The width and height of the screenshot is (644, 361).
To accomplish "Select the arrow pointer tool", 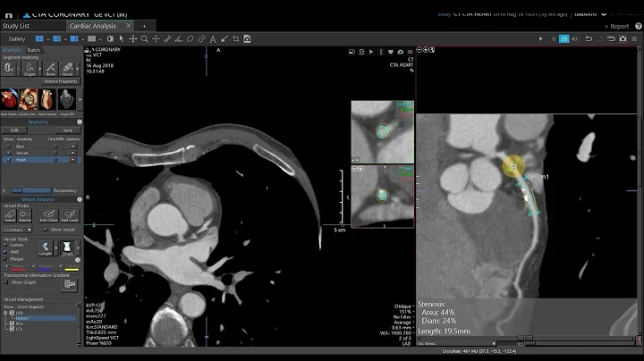I will (x=122, y=39).
